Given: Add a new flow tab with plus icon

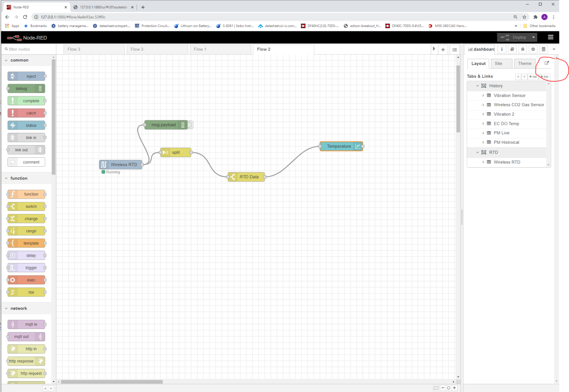Looking at the screenshot, I should 443,49.
